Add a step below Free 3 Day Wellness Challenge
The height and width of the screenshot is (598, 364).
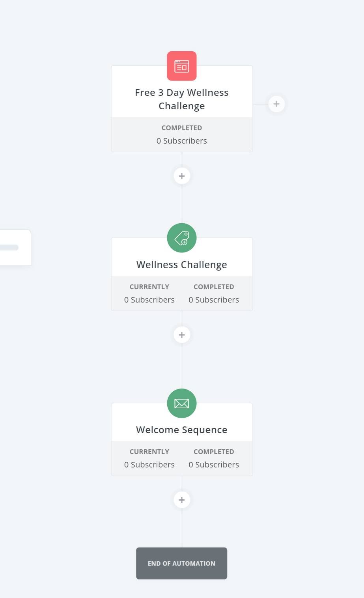(x=182, y=176)
